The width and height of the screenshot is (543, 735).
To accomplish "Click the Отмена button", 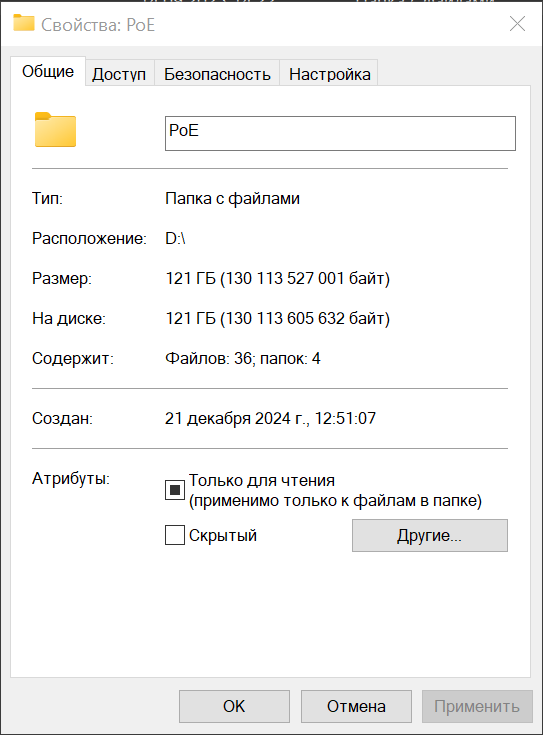I will pos(356,706).
